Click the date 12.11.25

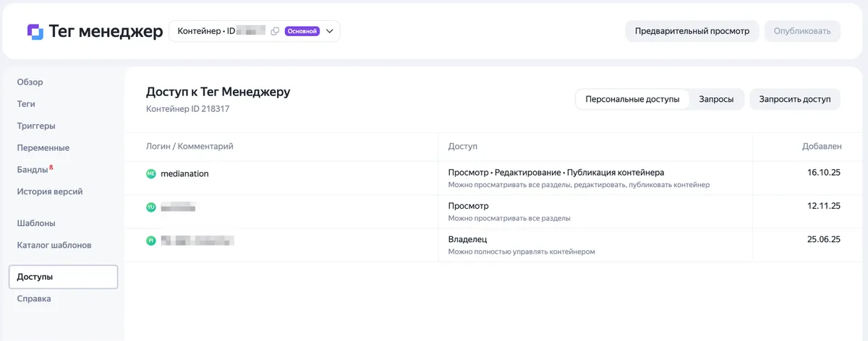tap(824, 206)
